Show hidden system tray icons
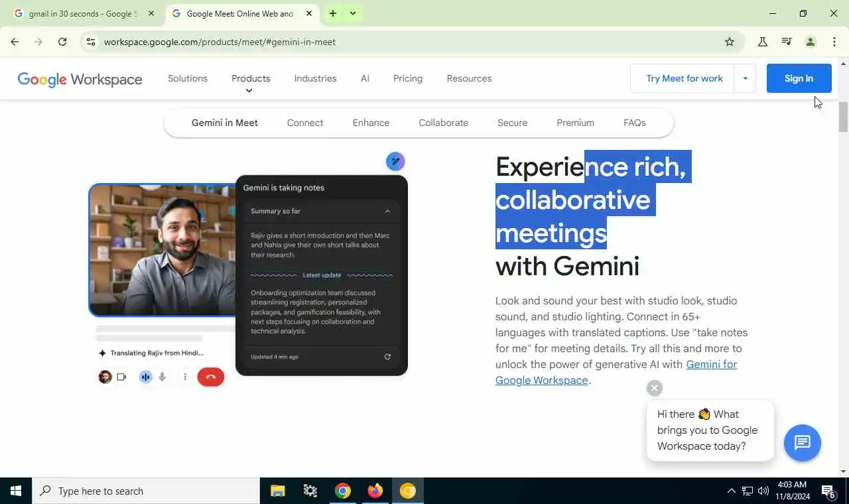849x504 pixels. click(731, 491)
